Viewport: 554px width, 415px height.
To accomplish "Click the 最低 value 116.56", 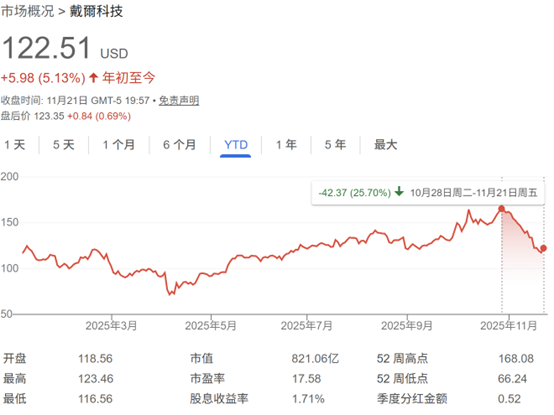I will tap(95, 399).
